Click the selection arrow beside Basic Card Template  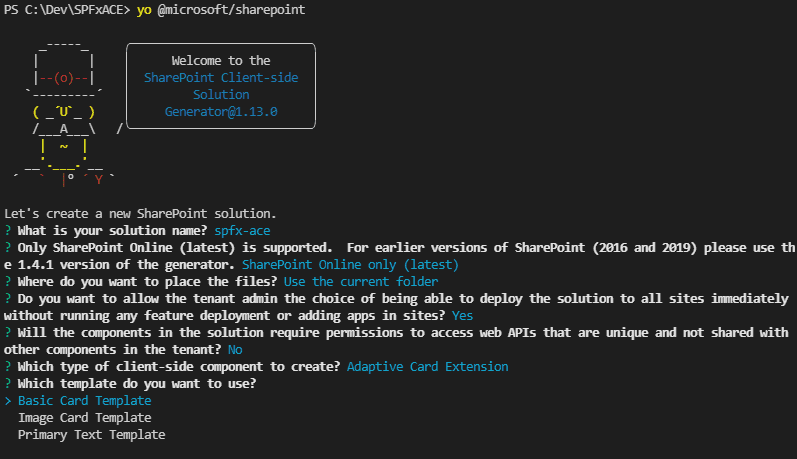click(x=8, y=401)
